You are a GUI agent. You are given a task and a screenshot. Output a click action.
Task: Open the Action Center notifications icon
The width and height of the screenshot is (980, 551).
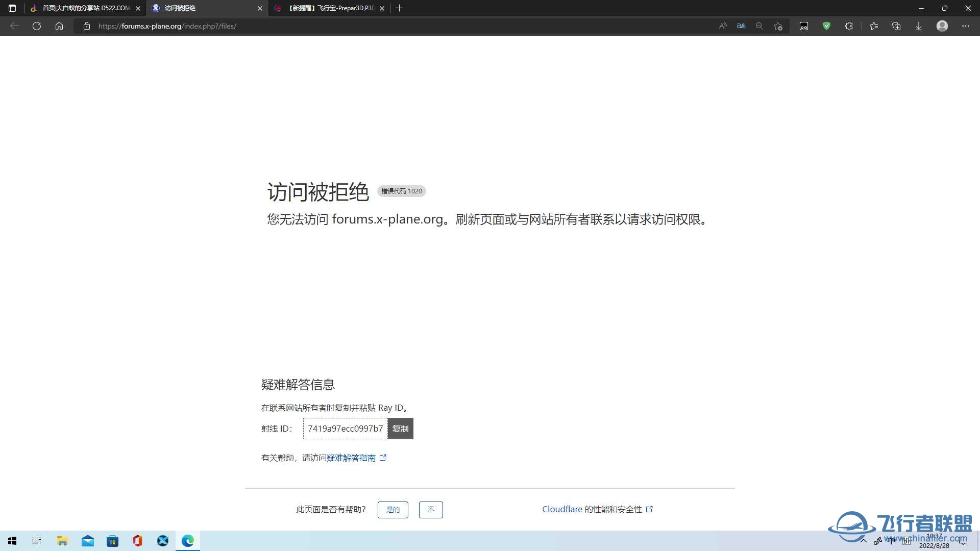(x=963, y=541)
